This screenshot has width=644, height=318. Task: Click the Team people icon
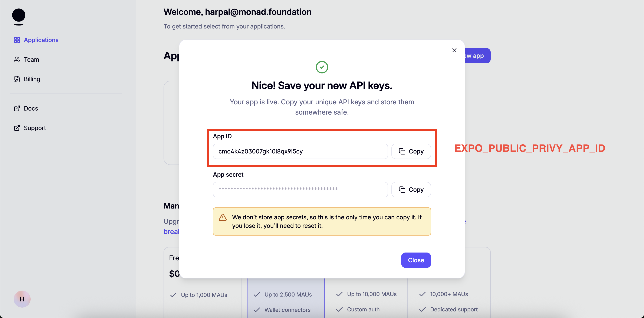(17, 59)
